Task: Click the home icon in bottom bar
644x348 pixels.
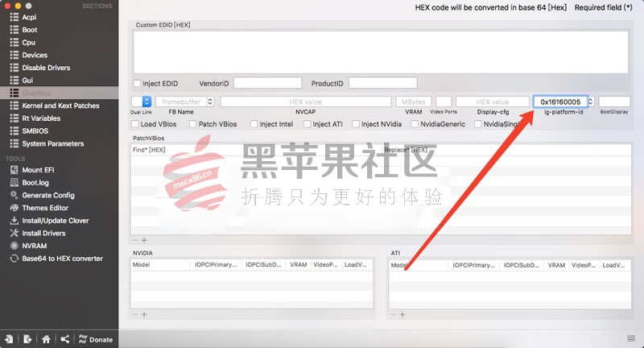Action: tap(46, 339)
